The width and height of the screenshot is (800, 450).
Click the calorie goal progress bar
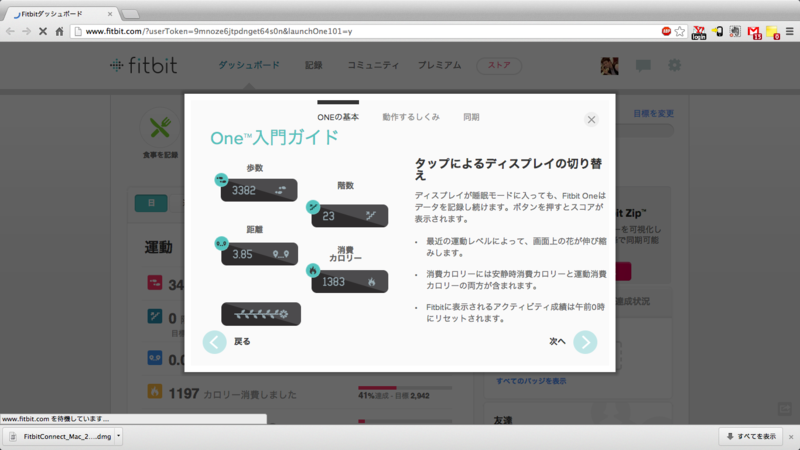[x=405, y=388]
